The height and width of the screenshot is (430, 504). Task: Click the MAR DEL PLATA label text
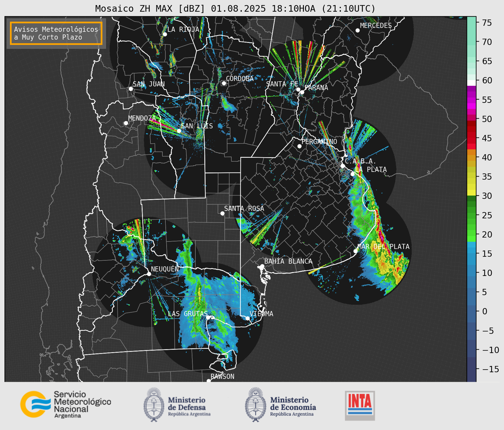(x=384, y=247)
